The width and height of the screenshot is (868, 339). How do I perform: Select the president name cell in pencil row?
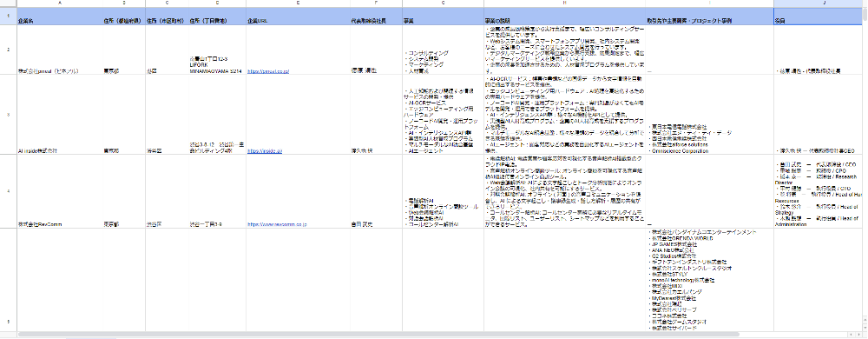click(x=377, y=50)
